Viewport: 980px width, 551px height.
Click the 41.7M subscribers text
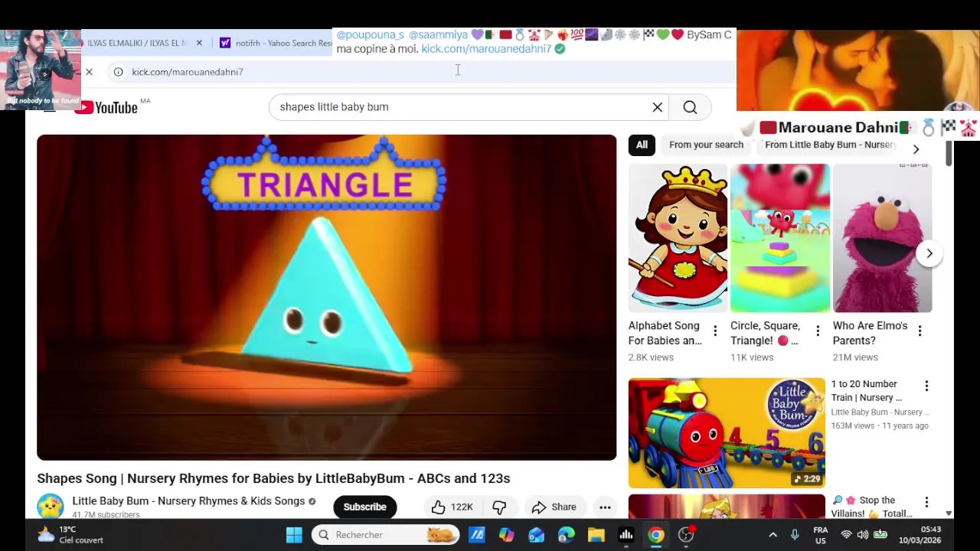pyautogui.click(x=106, y=515)
